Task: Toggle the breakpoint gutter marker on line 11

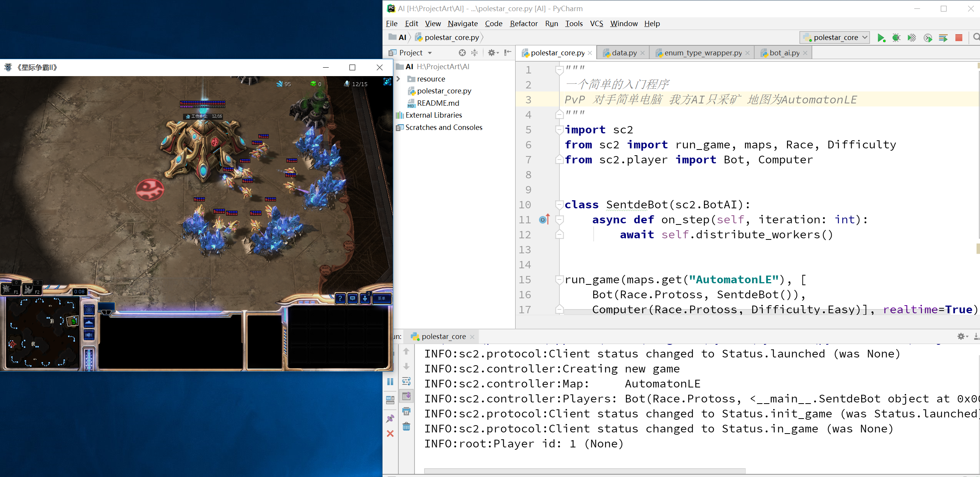Action: coord(544,219)
